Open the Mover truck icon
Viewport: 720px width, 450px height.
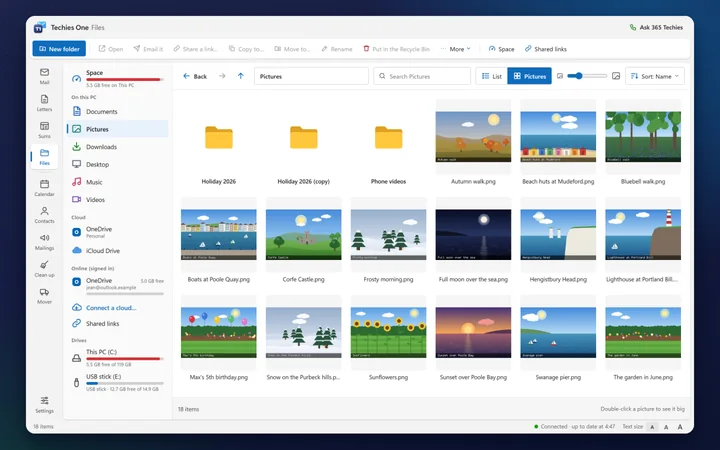pyautogui.click(x=44, y=296)
